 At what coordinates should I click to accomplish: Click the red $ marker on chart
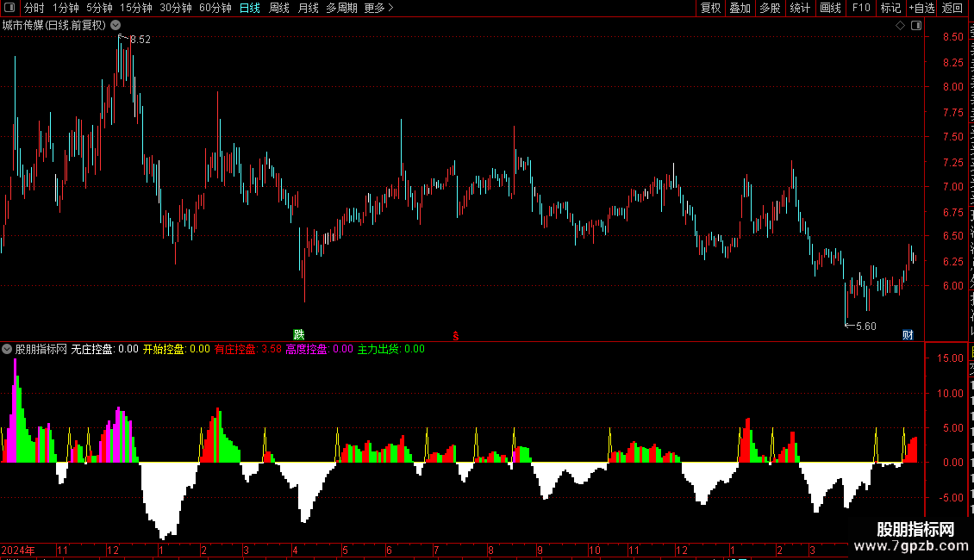[456, 336]
